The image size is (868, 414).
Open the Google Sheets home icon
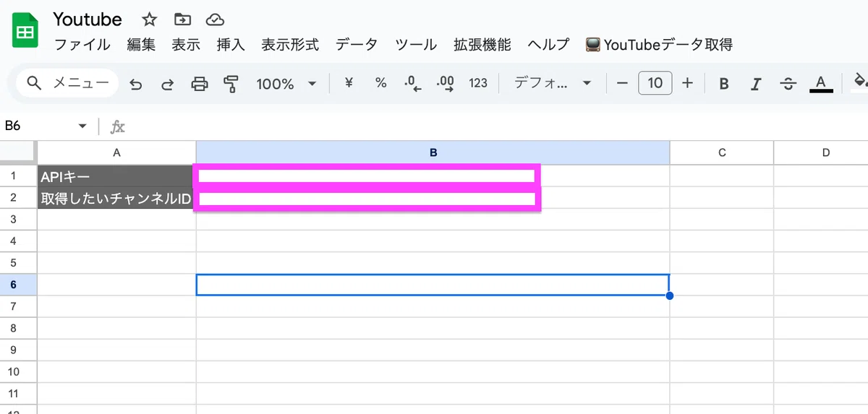coord(26,31)
